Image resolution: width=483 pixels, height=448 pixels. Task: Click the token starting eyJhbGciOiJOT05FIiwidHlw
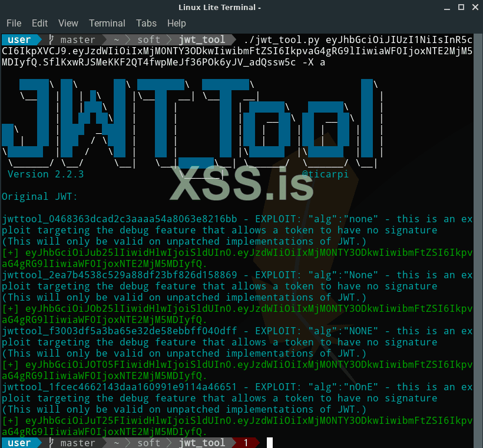pos(237,370)
